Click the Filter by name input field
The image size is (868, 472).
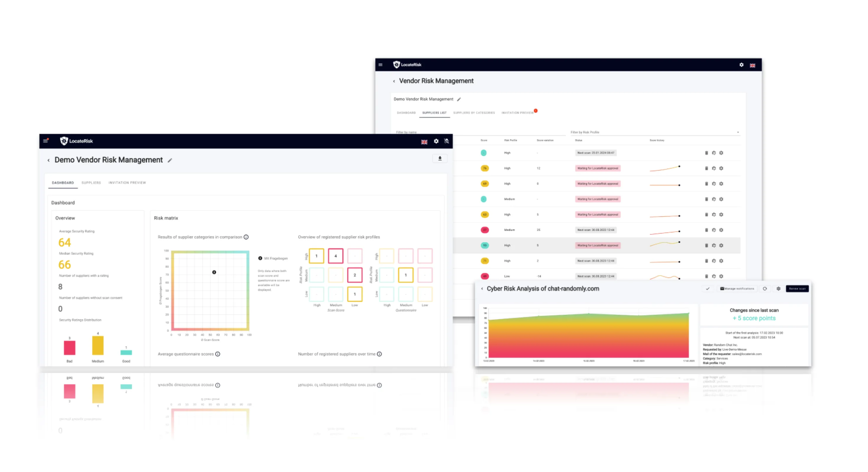[x=408, y=132]
